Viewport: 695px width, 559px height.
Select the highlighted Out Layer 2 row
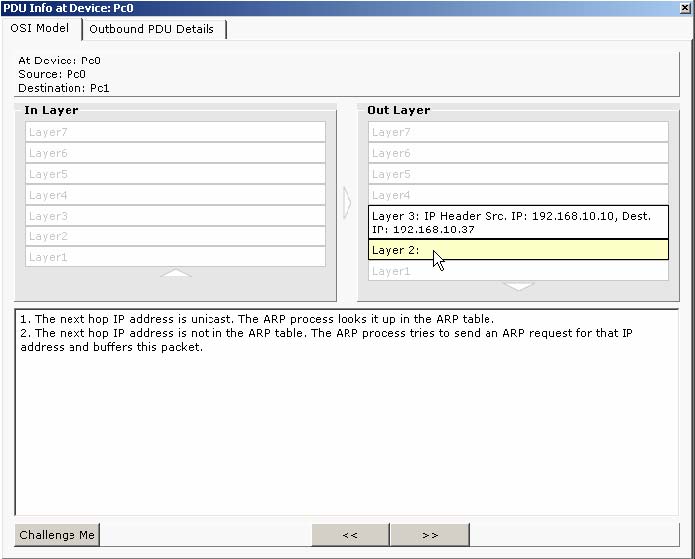coord(518,250)
